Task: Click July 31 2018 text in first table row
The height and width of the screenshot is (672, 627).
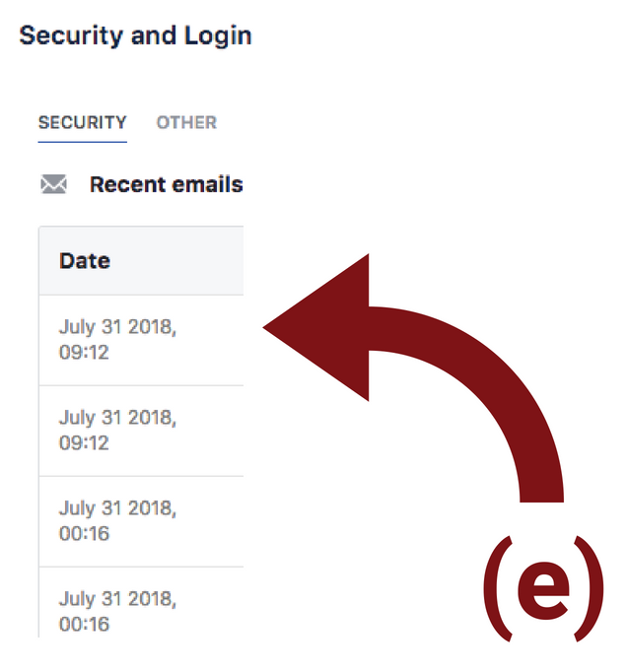Action: click(x=117, y=327)
